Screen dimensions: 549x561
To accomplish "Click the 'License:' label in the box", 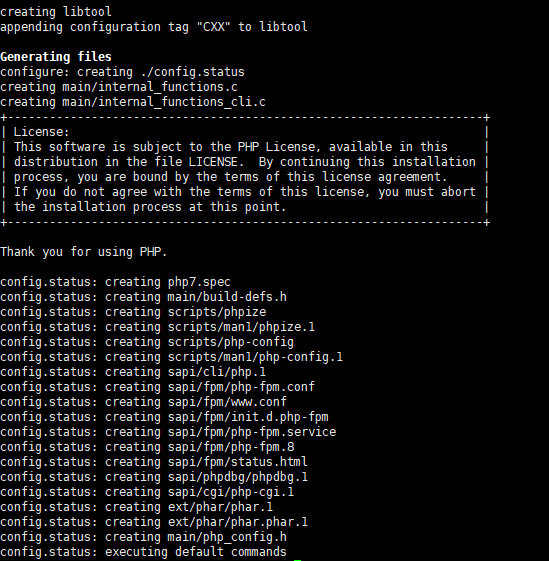I will coord(42,132).
